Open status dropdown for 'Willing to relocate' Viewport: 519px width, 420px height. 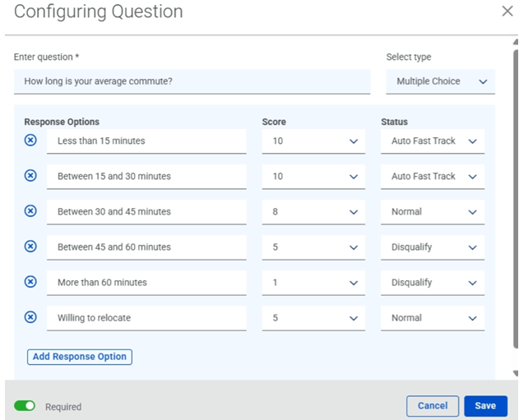click(x=433, y=318)
